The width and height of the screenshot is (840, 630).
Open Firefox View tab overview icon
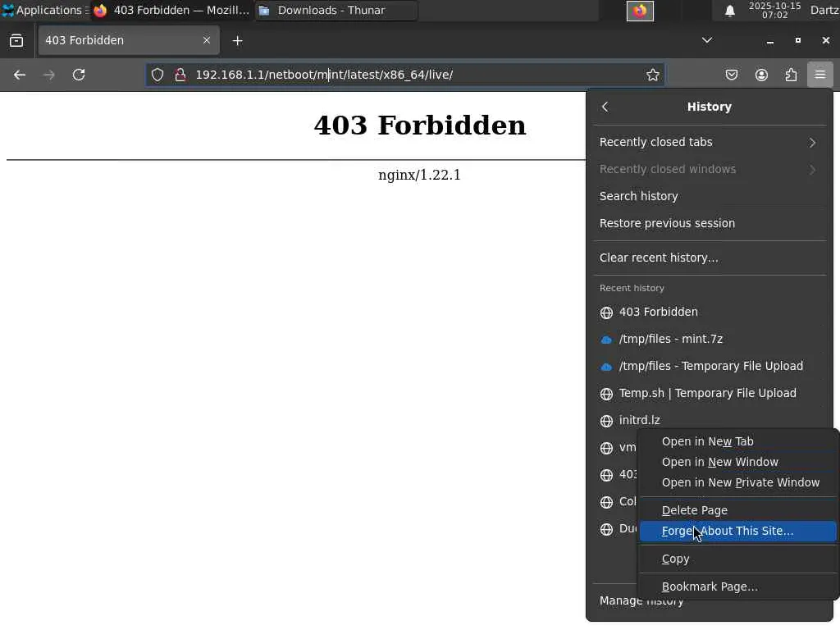point(16,41)
